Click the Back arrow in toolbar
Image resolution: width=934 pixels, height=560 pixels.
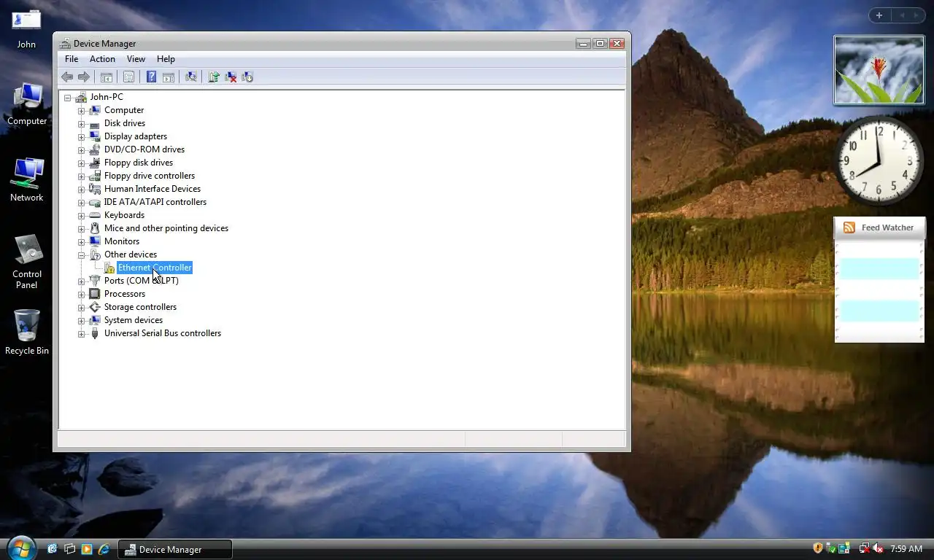[67, 77]
